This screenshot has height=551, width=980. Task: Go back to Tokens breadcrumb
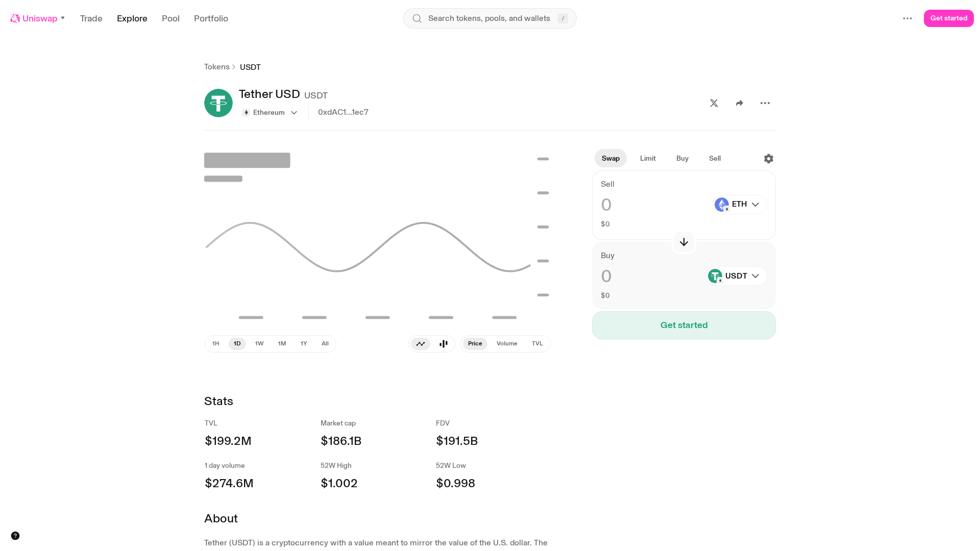pos(217,67)
